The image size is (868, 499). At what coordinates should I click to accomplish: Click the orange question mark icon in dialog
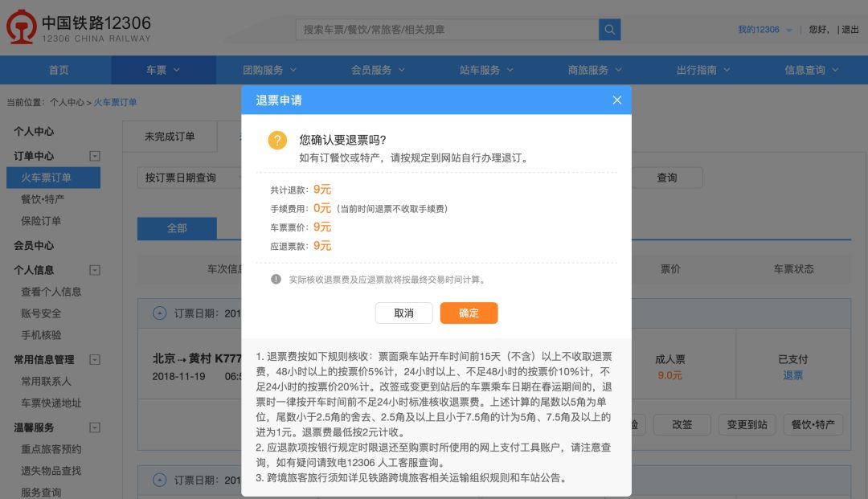pos(277,141)
